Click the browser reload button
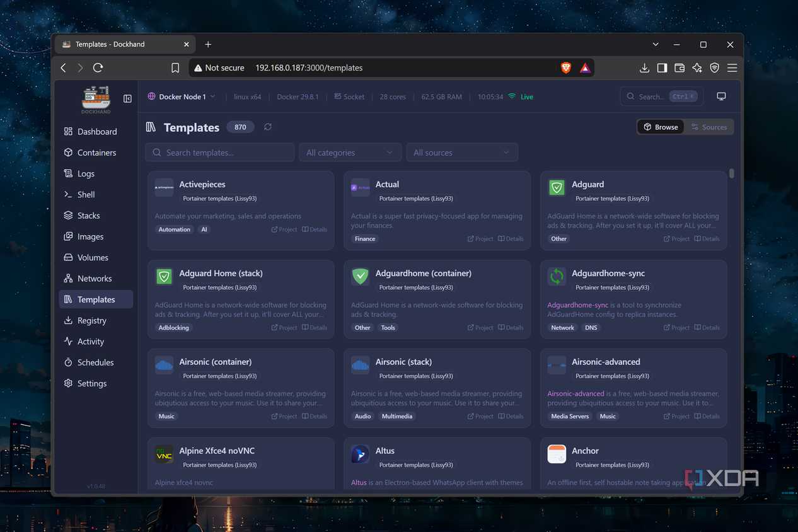Screen dimensions: 798x532 click(x=98, y=67)
